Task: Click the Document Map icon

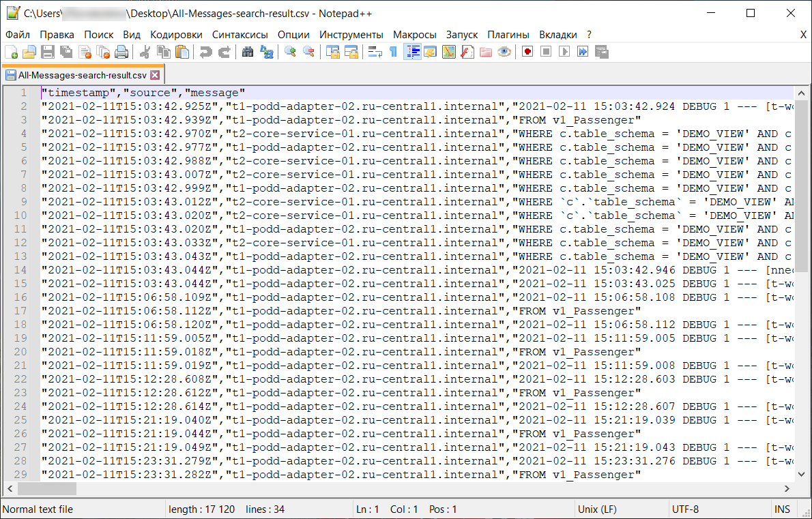Action: click(x=448, y=52)
